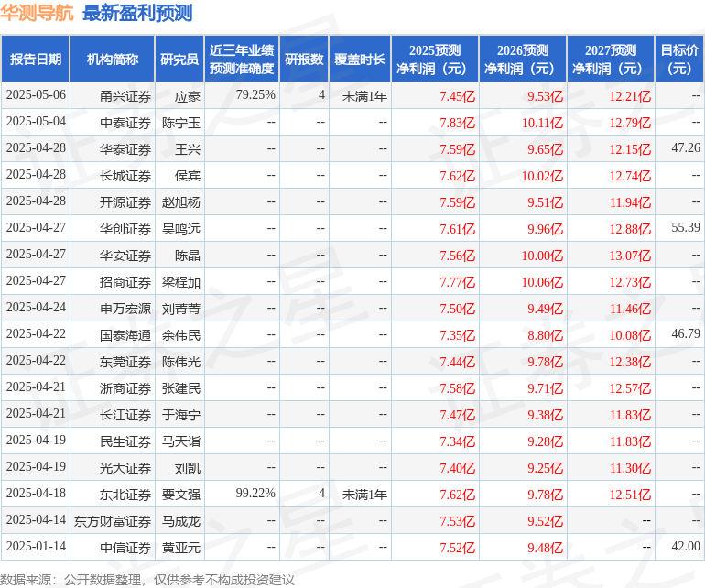This screenshot has width=705, height=588.
Task: Click the 华测导航 title text
Action: click(x=37, y=13)
